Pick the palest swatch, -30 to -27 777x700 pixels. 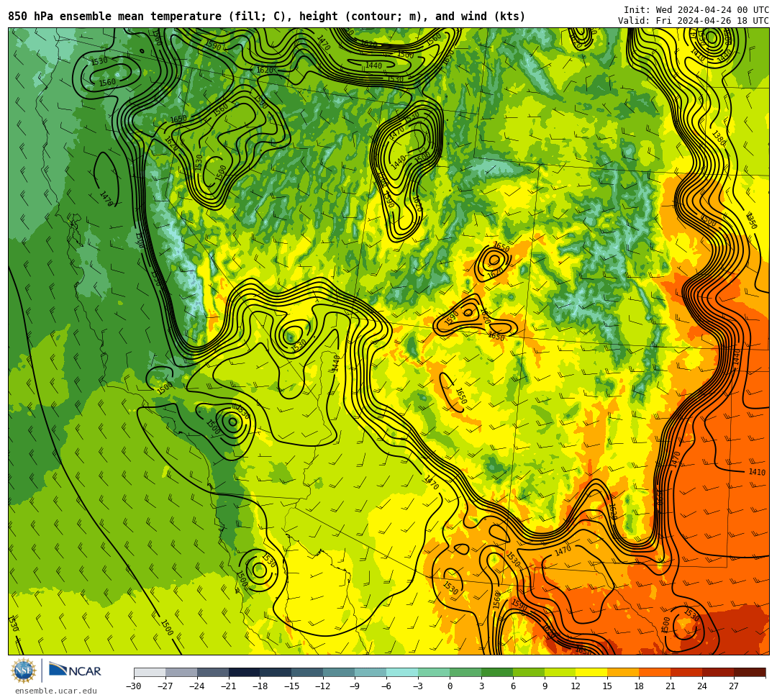[150, 672]
